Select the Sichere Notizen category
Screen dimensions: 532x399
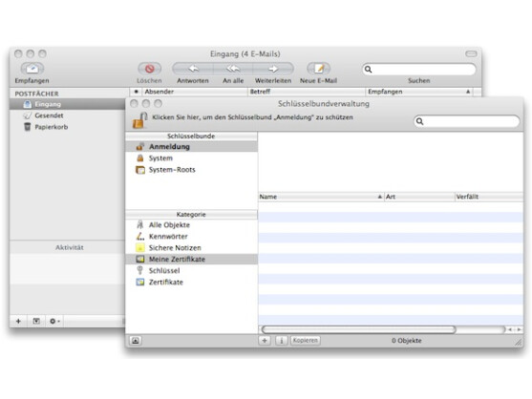pos(192,248)
